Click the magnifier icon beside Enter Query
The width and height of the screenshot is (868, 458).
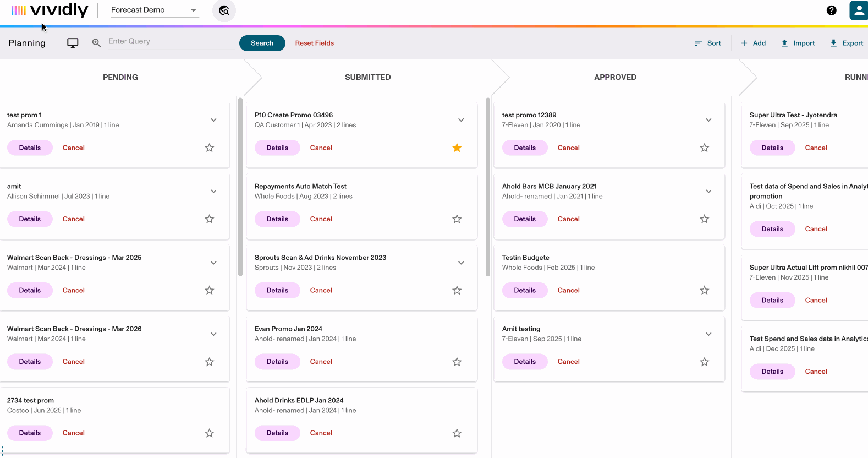96,43
